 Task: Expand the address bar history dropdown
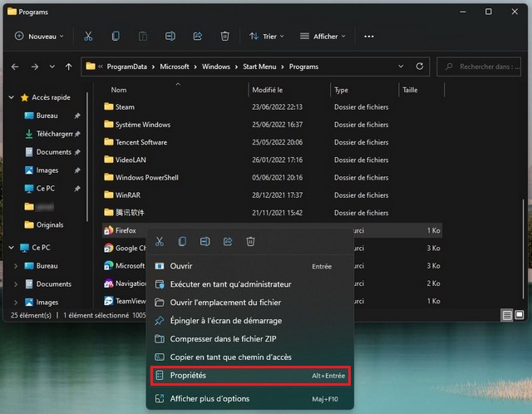click(401, 67)
